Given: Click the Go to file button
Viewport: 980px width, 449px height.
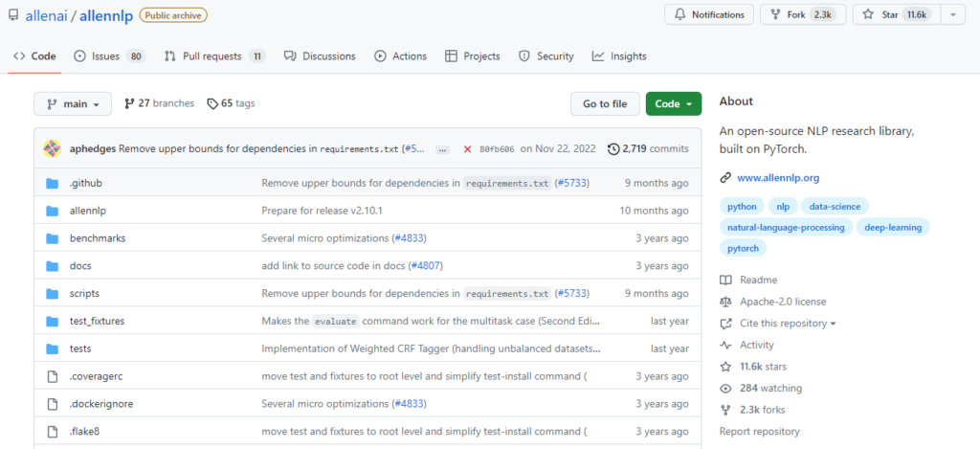Looking at the screenshot, I should point(605,103).
